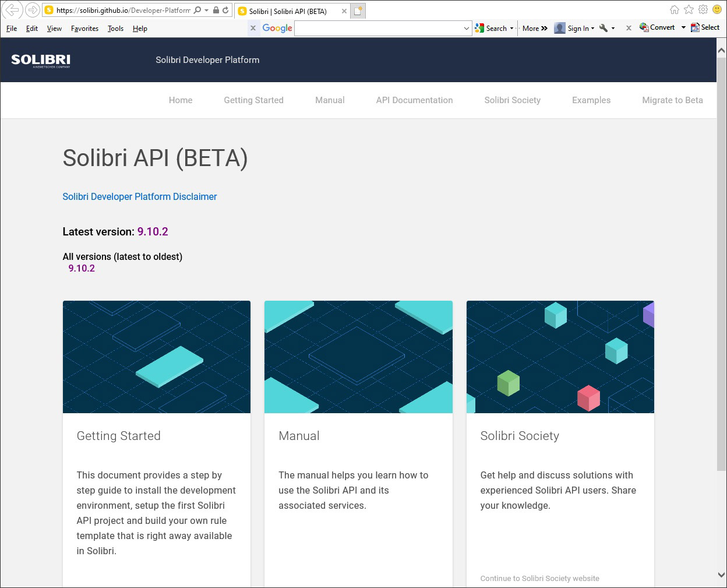Open Getting Started in the navigation bar
This screenshot has height=588, width=727.
254,100
